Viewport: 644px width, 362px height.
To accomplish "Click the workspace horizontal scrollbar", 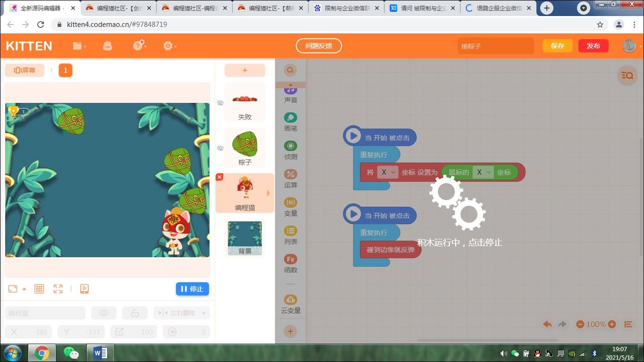I will click(x=487, y=340).
